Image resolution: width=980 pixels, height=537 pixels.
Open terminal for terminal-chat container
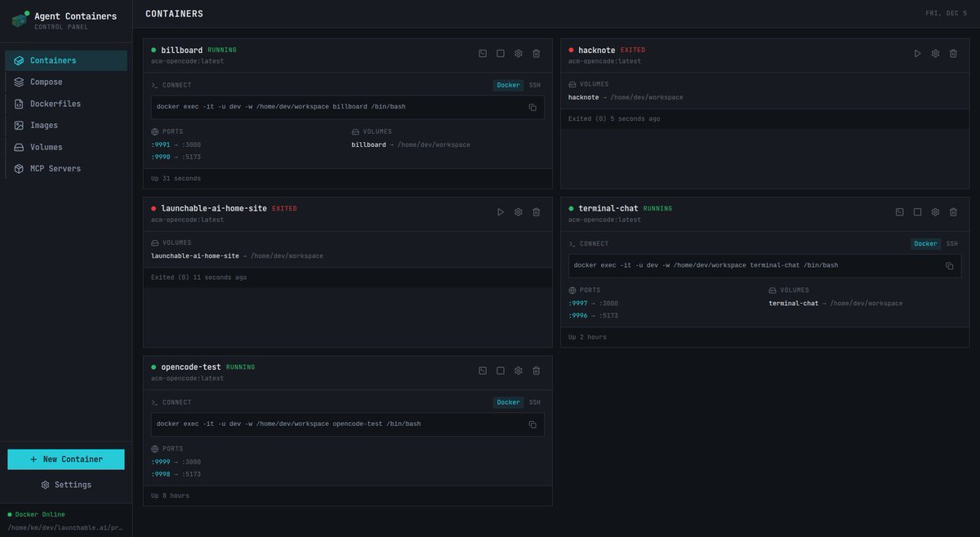(x=899, y=212)
